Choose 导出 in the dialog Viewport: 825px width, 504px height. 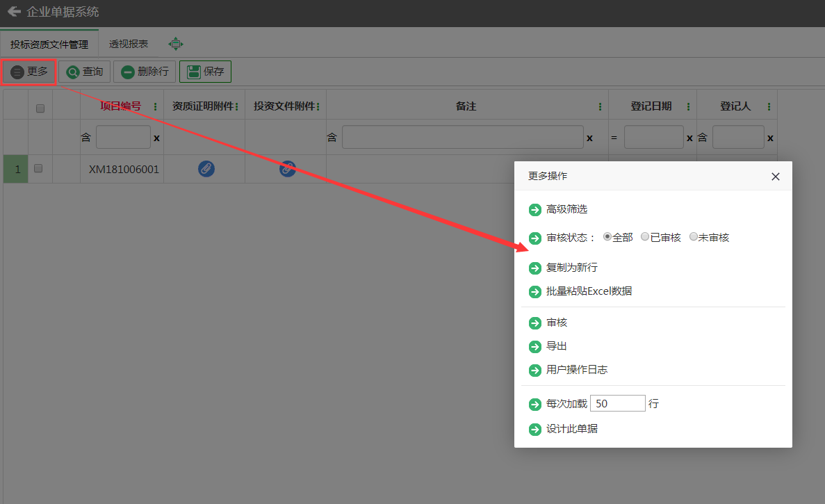pyautogui.click(x=556, y=346)
